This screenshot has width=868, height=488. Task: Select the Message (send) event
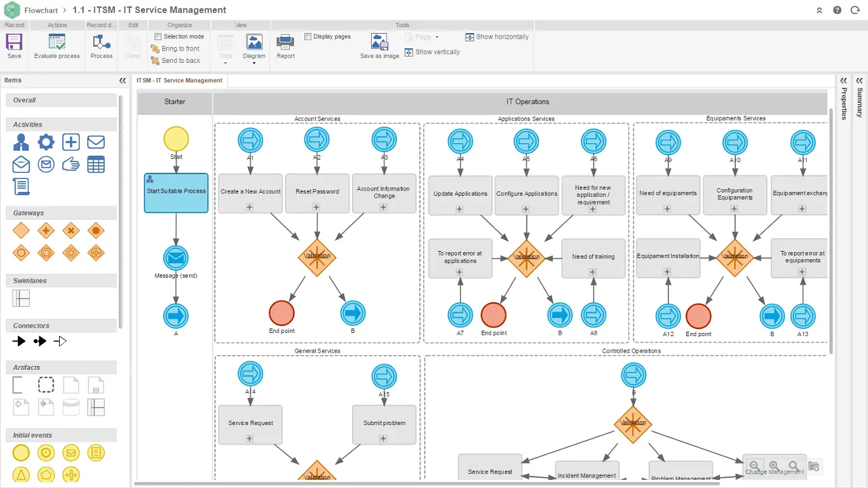tap(176, 258)
